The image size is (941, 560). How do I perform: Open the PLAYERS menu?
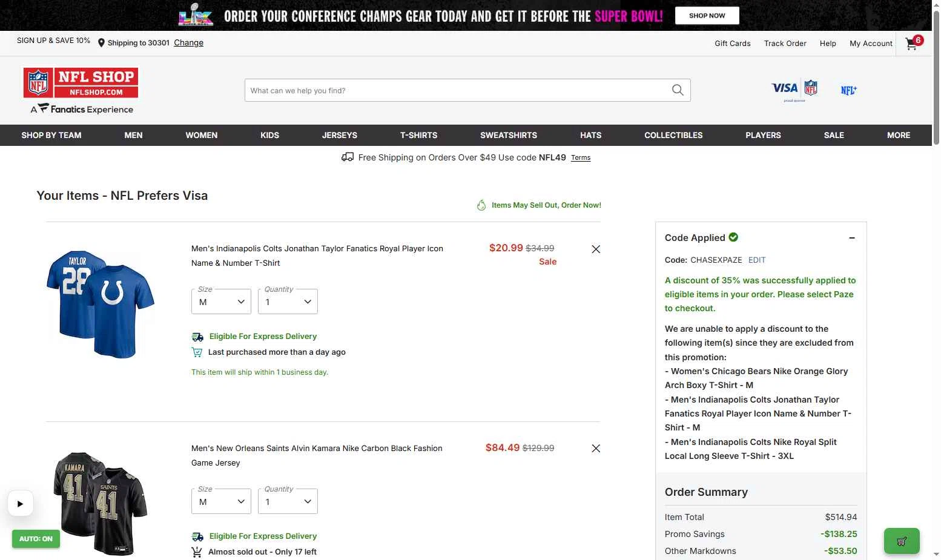(763, 135)
